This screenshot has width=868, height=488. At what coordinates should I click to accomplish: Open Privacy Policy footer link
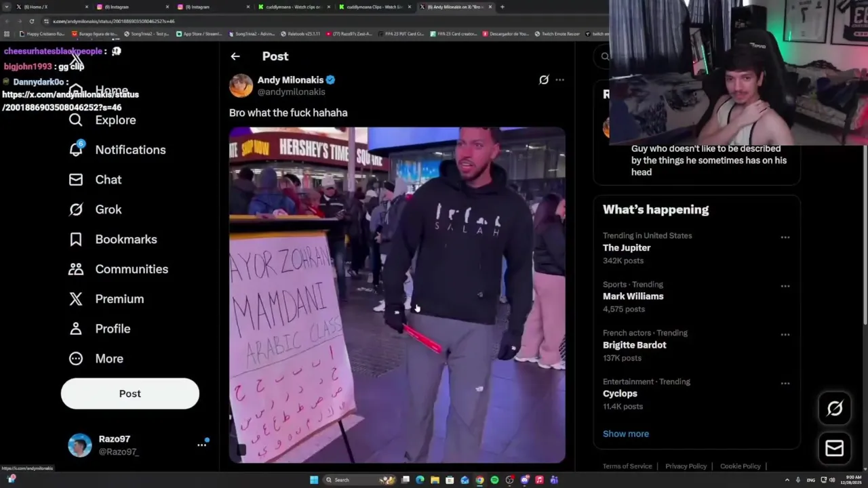tap(686, 466)
